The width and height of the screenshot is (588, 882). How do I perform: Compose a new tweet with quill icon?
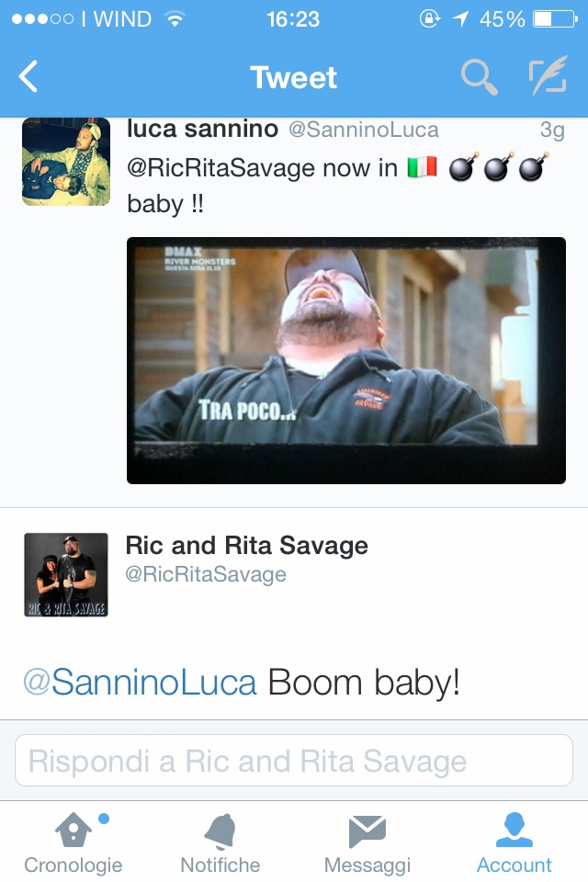[548, 74]
